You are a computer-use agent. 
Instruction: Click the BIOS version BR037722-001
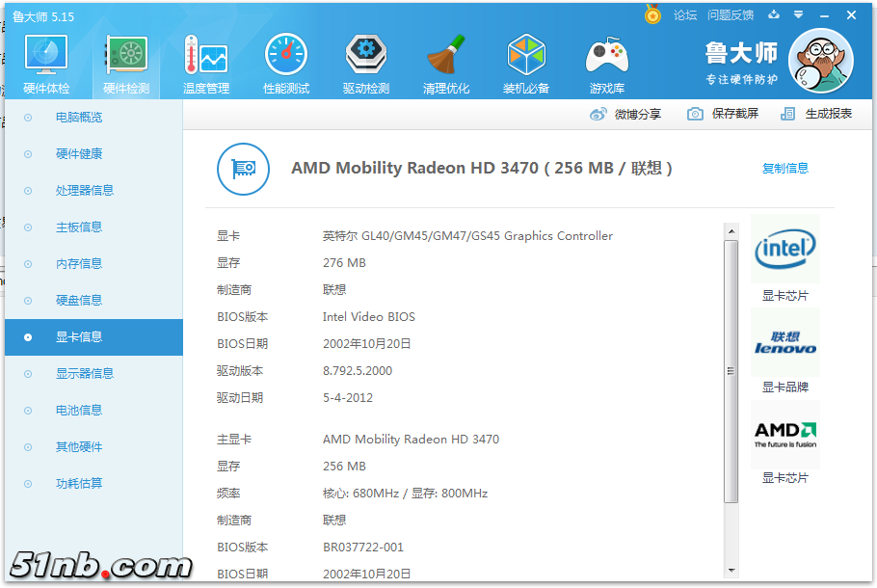tap(363, 548)
